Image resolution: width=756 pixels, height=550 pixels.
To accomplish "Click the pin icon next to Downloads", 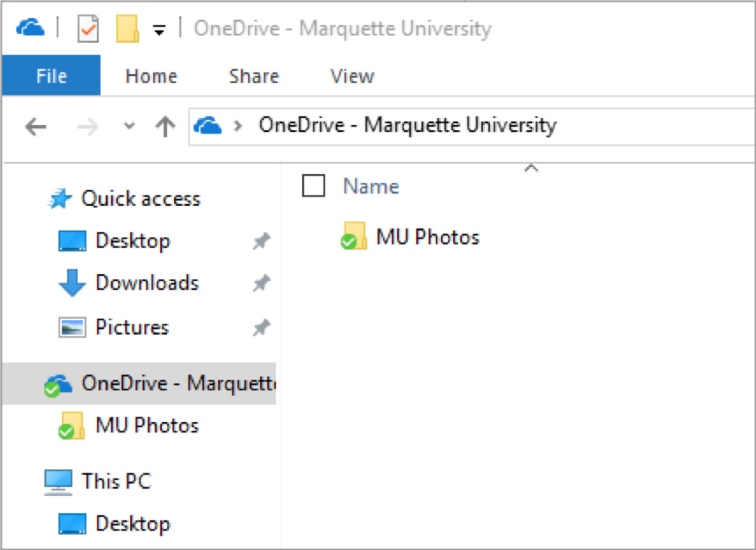I will tap(261, 284).
